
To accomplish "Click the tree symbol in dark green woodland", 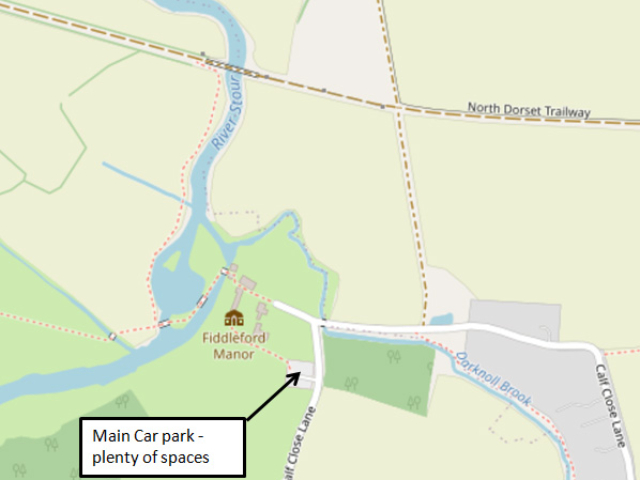I will pos(393,356).
